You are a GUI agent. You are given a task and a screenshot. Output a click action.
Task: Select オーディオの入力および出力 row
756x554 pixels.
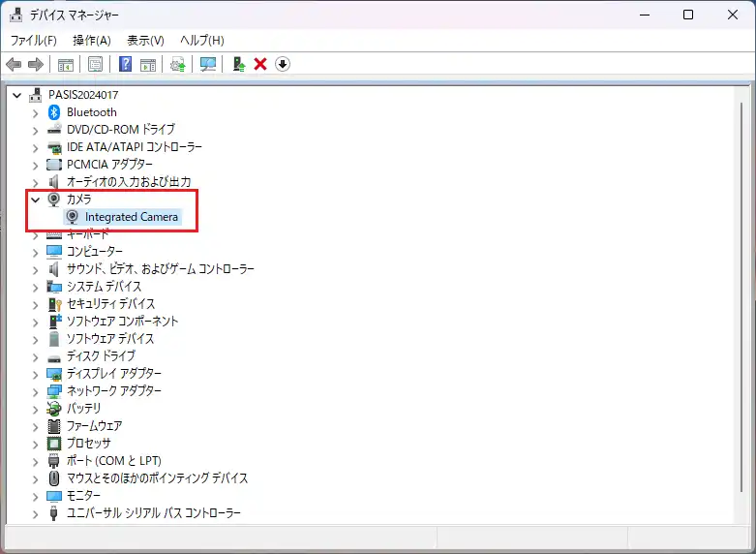click(x=129, y=182)
